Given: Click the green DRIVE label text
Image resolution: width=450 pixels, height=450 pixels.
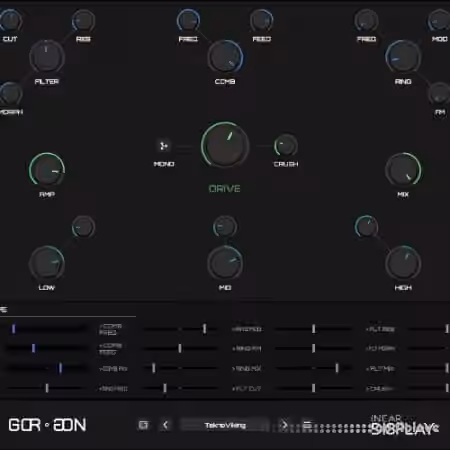Looking at the screenshot, I should [224, 189].
